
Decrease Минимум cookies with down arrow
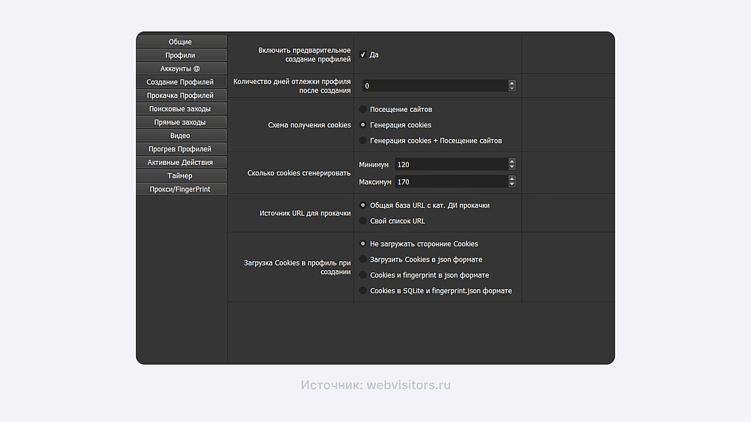[x=512, y=167]
